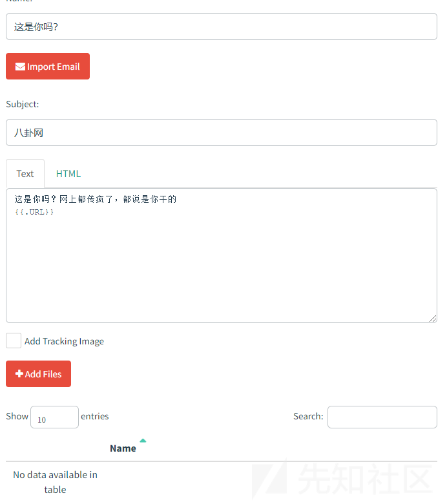Grab the text area resize handle
447x504 pixels.
(433, 319)
